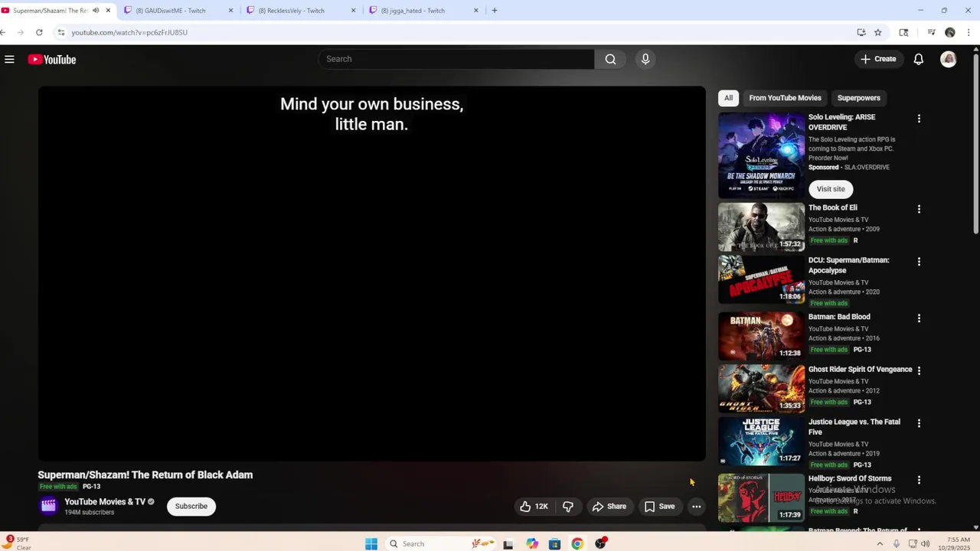Open Chrome from the taskbar

[x=577, y=543]
